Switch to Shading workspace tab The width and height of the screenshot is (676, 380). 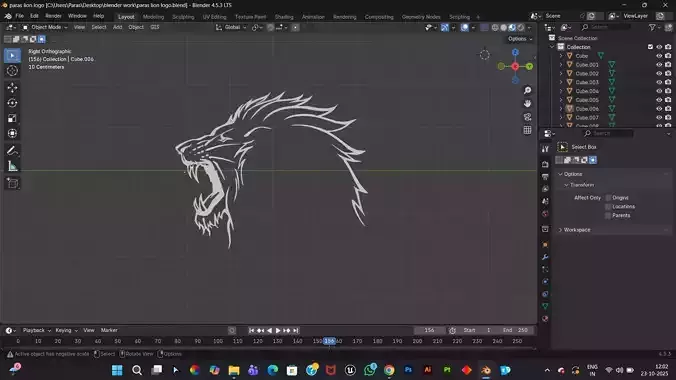coord(284,17)
